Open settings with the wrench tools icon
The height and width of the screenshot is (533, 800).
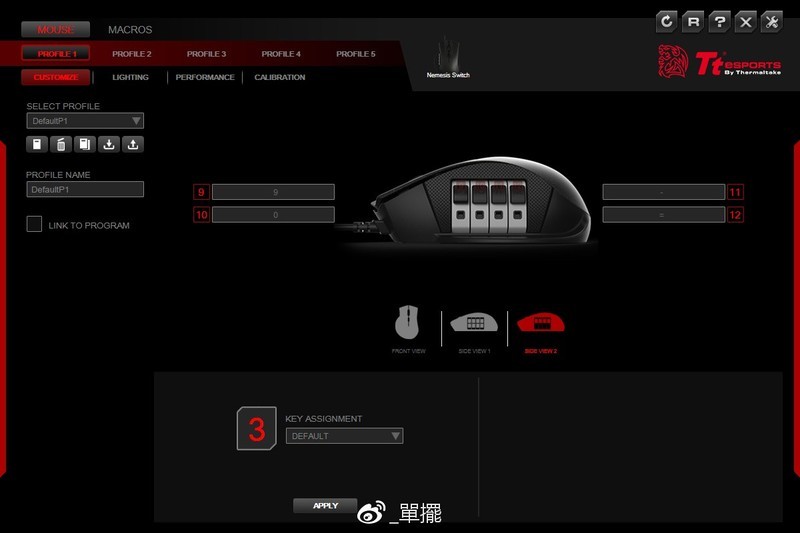click(x=772, y=22)
